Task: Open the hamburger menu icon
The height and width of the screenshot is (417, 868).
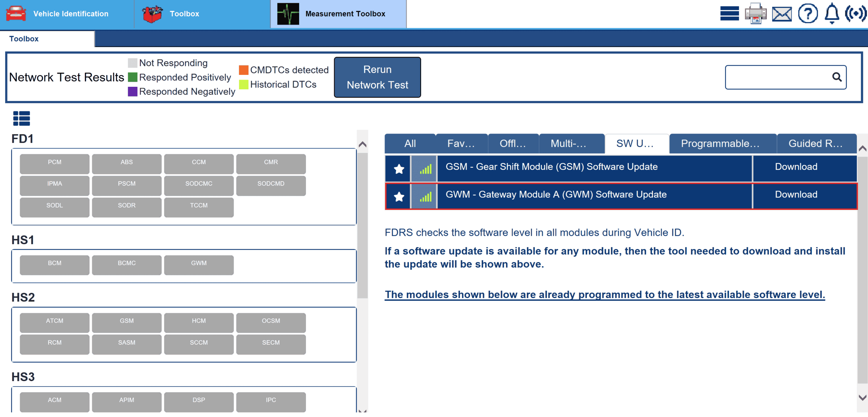Action: point(729,14)
